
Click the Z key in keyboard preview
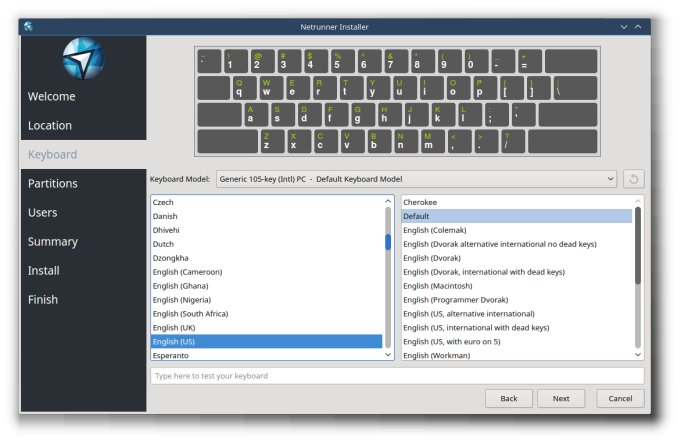tap(272, 141)
